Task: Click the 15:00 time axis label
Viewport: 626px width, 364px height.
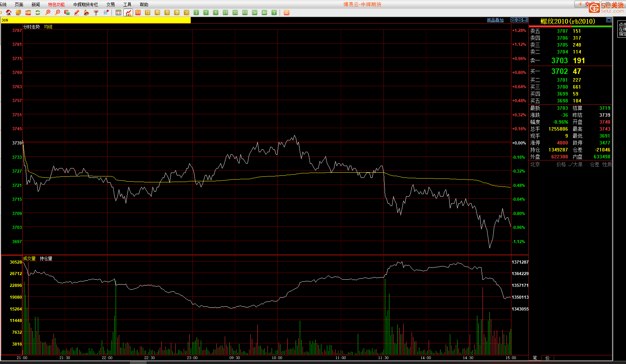Action: [511, 358]
